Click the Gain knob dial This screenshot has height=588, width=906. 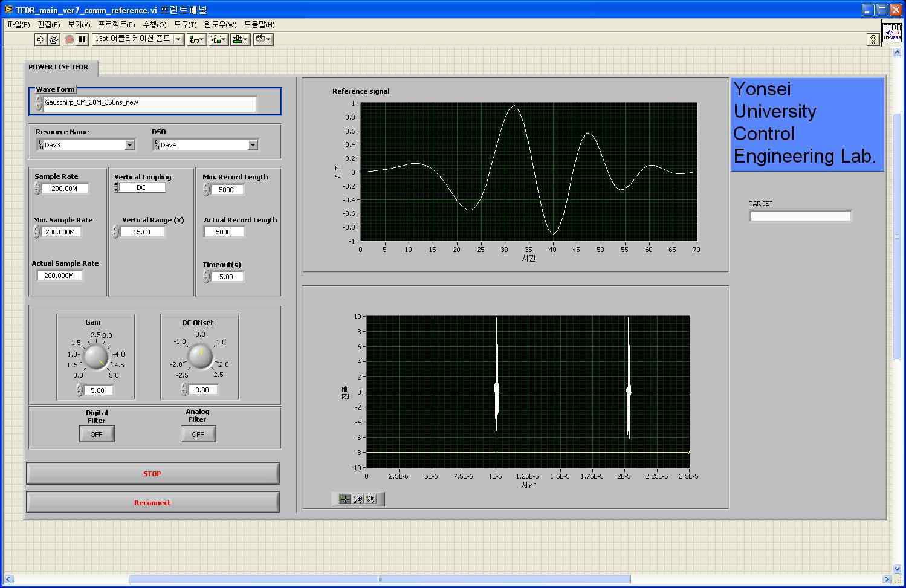point(95,357)
